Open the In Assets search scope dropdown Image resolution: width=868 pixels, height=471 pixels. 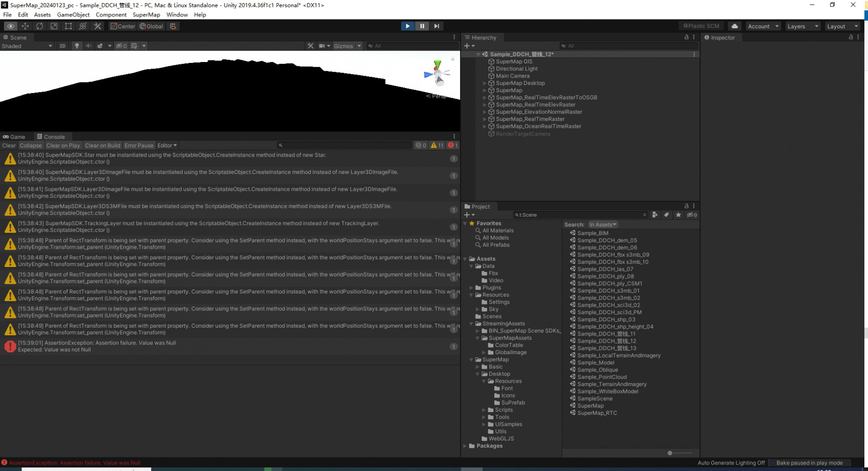click(603, 225)
